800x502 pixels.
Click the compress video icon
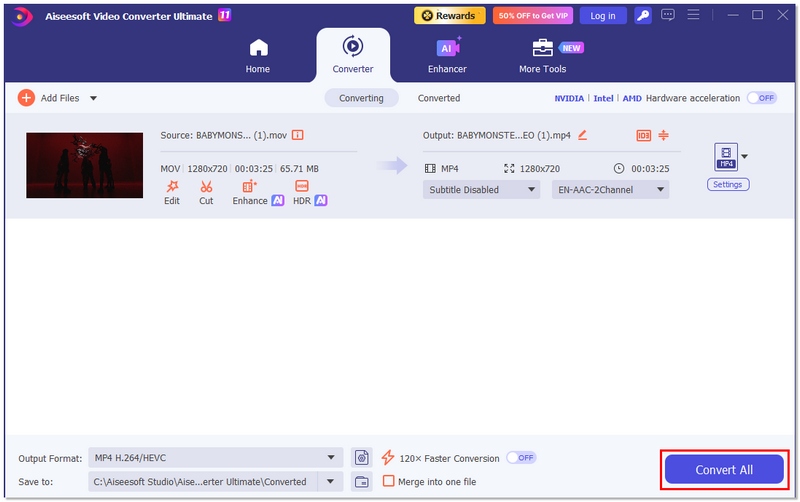(663, 135)
